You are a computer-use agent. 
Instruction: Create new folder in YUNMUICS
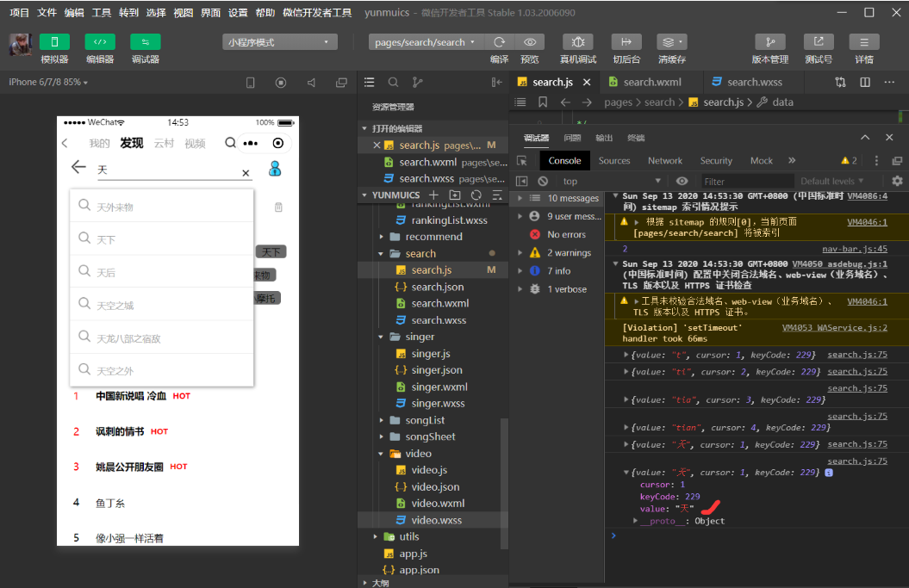[x=455, y=195]
